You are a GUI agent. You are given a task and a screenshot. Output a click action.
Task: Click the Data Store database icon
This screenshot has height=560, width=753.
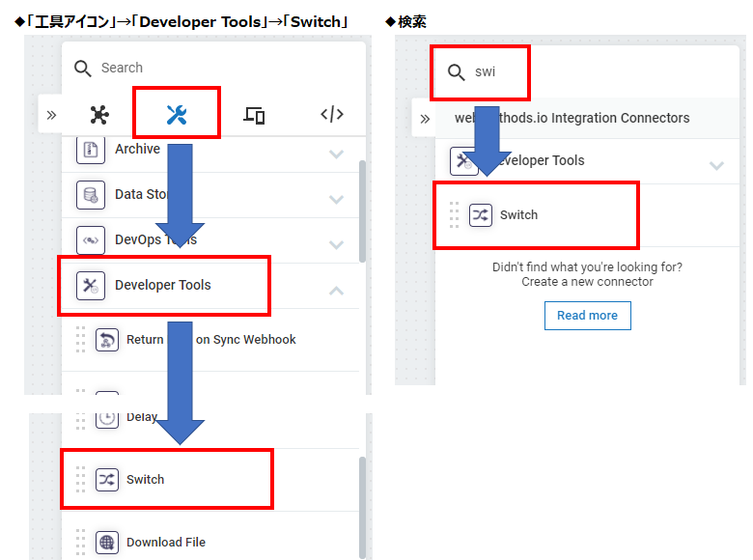(x=91, y=195)
